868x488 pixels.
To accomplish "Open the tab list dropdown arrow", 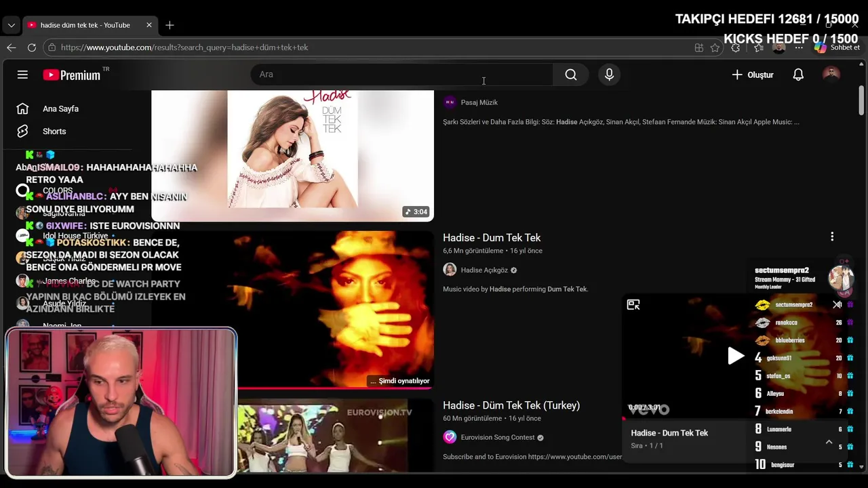I will [11, 25].
